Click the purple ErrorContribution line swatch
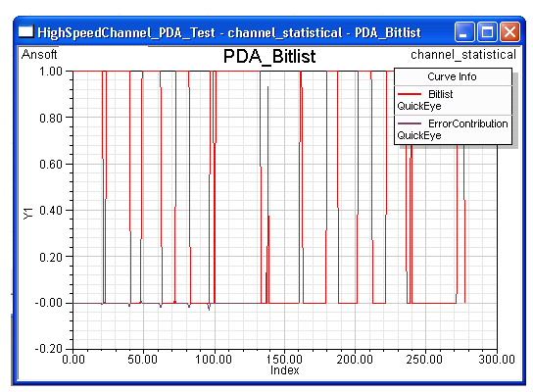 click(x=409, y=123)
